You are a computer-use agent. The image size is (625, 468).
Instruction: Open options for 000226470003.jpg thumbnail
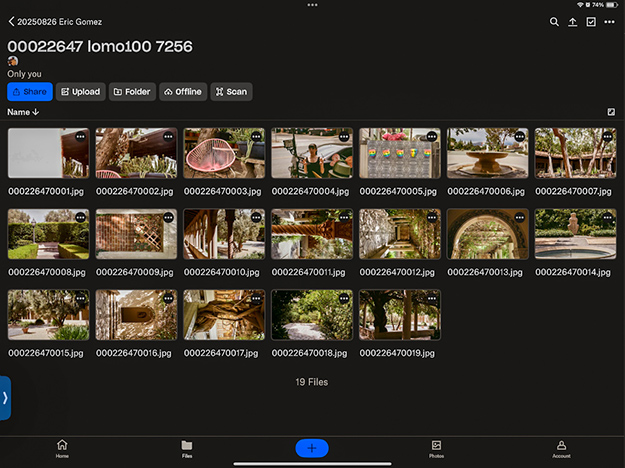pos(256,136)
